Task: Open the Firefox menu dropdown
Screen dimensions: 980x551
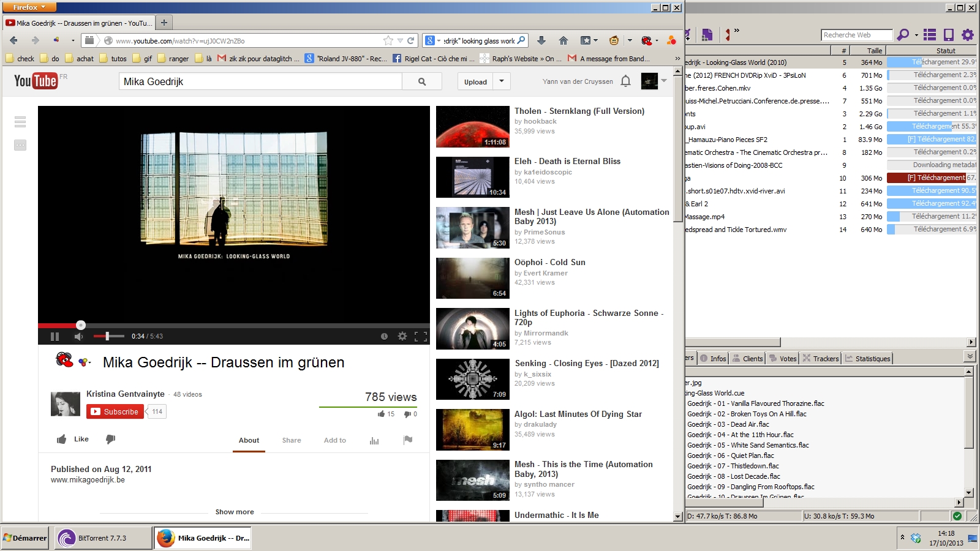Action: coord(29,7)
